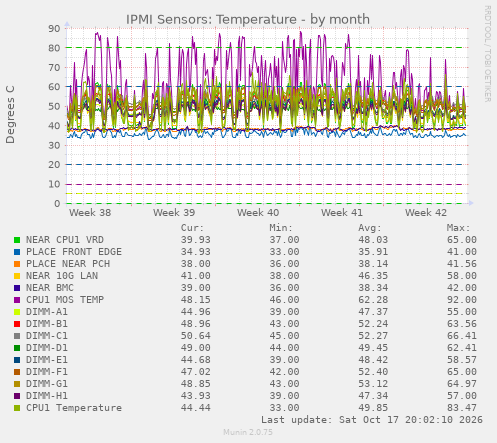Click the CPU1 Temperature olive swatch

pyautogui.click(x=17, y=408)
